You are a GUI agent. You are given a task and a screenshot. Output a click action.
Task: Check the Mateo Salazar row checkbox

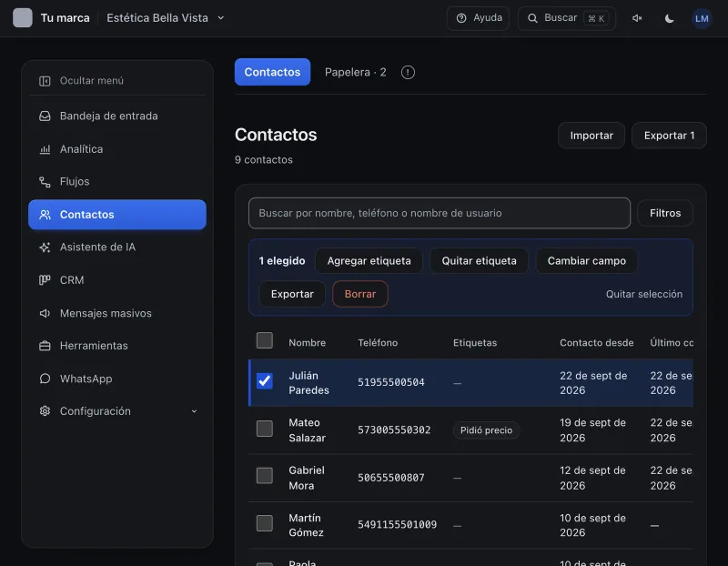coord(265,429)
